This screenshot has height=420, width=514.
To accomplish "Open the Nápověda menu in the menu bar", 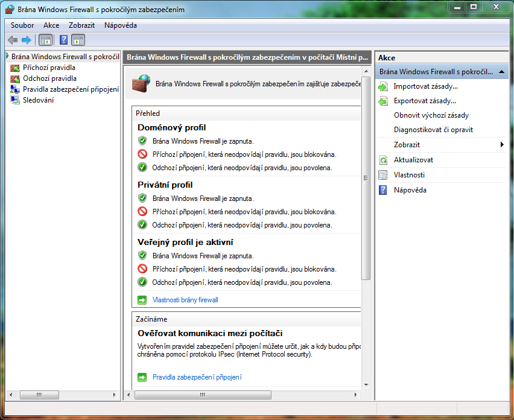I will point(121,25).
